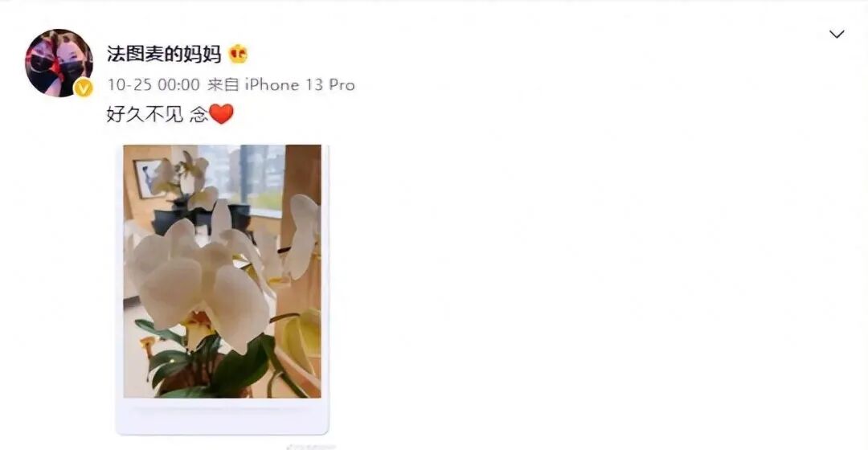This screenshot has width=868, height=450.
Task: Click the heart-eyes emoji badge beside username
Action: pyautogui.click(x=238, y=53)
